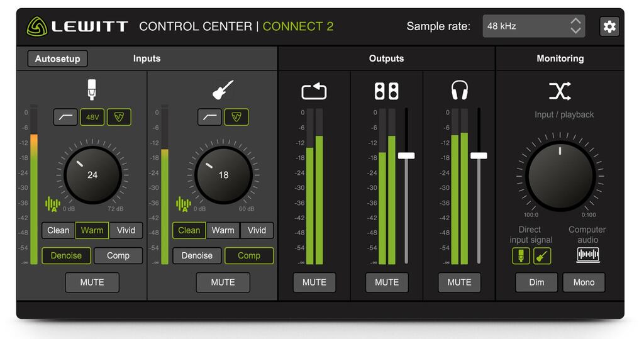Click the headphones volume fader handle
644x339 pixels.
click(479, 156)
